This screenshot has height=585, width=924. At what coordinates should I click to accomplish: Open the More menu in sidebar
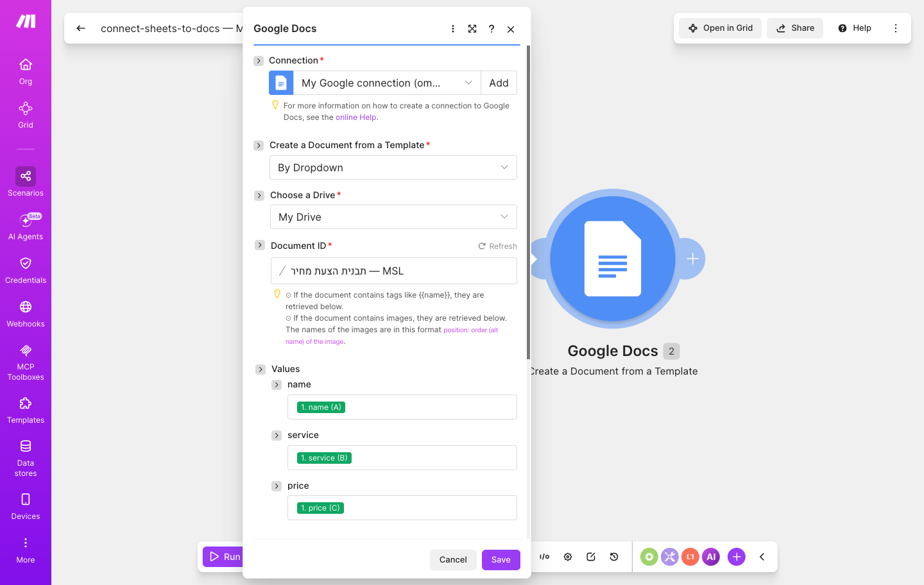click(26, 550)
